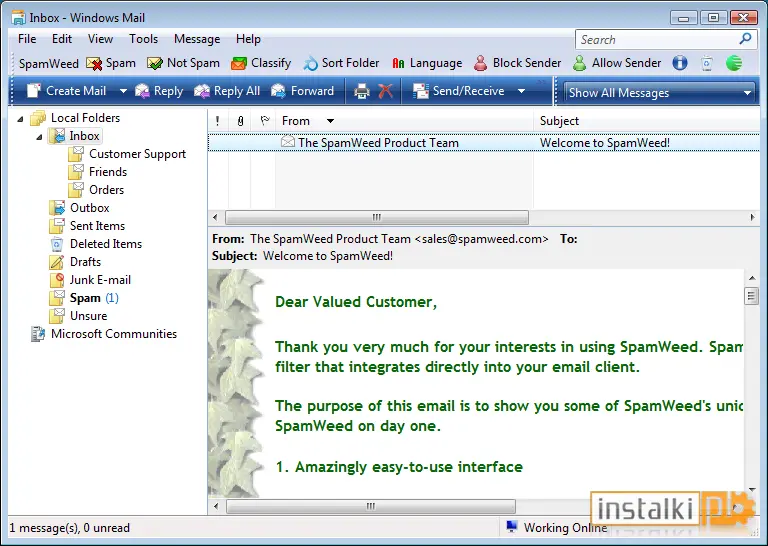This screenshot has width=768, height=546.
Task: Sort by priority column header
Action: [217, 121]
